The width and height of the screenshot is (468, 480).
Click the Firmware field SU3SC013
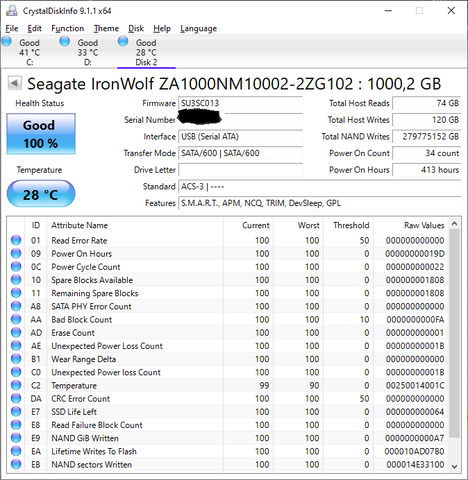click(x=241, y=103)
